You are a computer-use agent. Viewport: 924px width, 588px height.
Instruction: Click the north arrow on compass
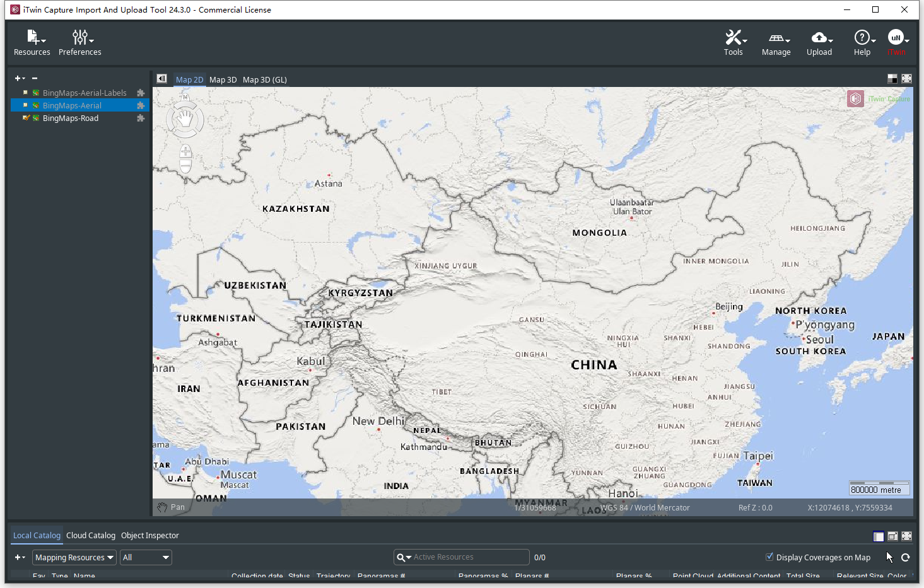pos(185,97)
